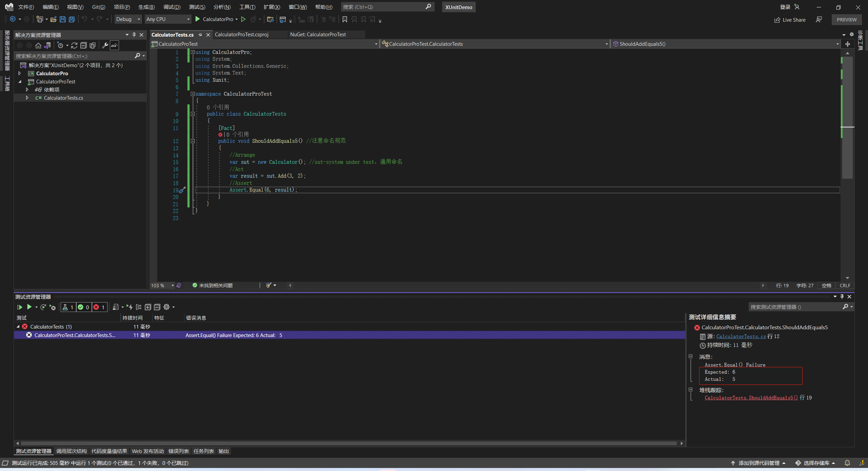The width and height of the screenshot is (868, 471).
Task: Toggle the passed tests filter
Action: (84, 307)
